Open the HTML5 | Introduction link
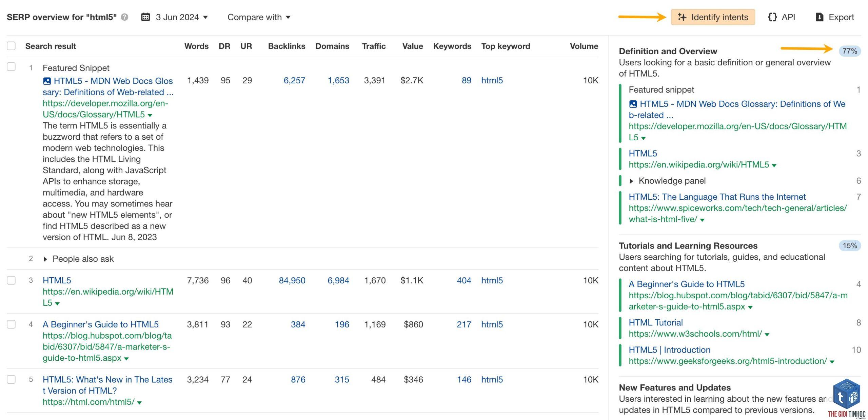Screen dimensions: 868x420 pyautogui.click(x=669, y=349)
